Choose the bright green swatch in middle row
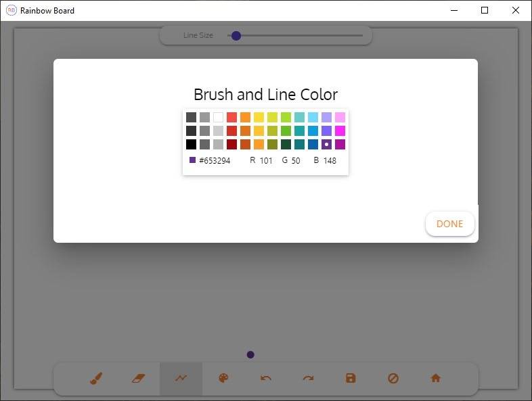 tap(286, 131)
